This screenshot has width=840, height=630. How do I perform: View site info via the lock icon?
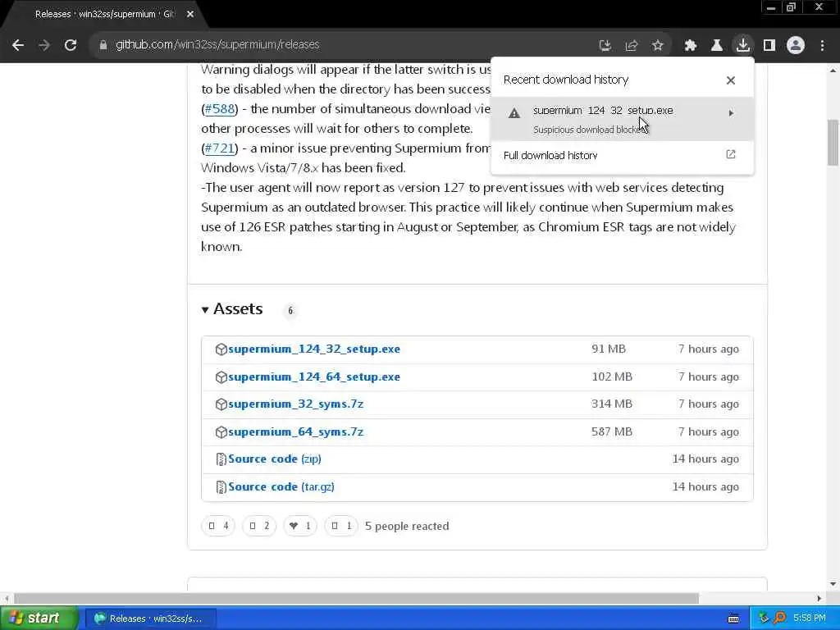pyautogui.click(x=103, y=45)
